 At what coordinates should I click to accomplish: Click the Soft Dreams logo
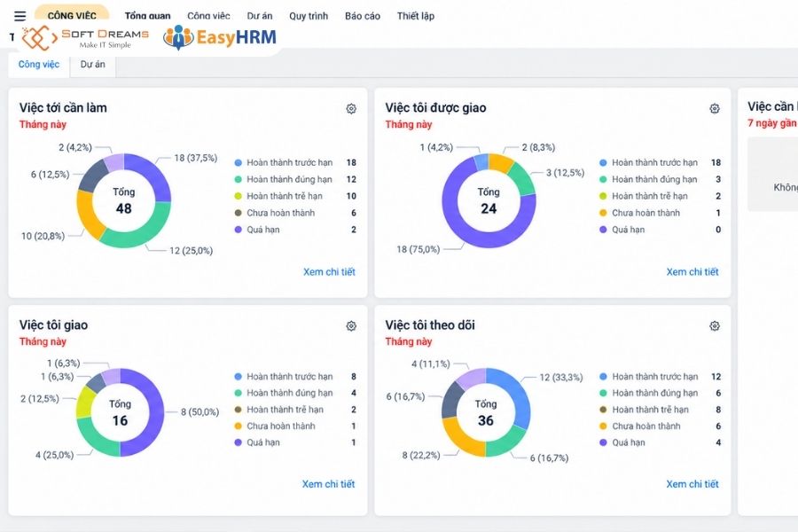85,38
